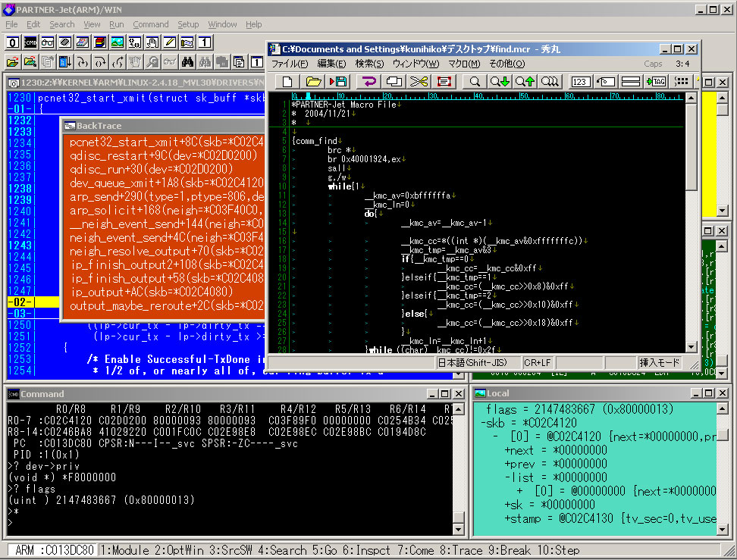Click the Command window scrollbar down arrow
Image resolution: width=737 pixels, height=560 pixels.
[459, 530]
